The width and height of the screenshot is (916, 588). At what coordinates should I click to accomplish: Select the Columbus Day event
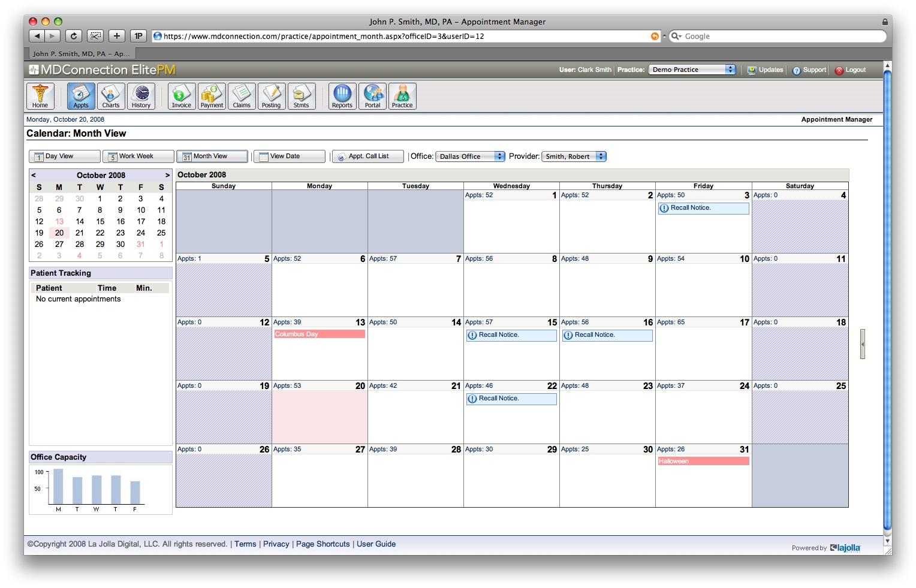click(x=320, y=334)
